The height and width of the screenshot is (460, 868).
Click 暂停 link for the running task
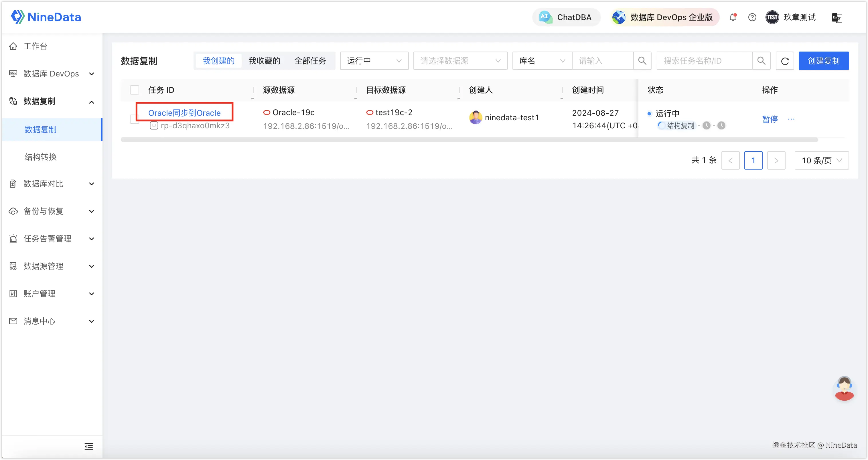tap(770, 119)
